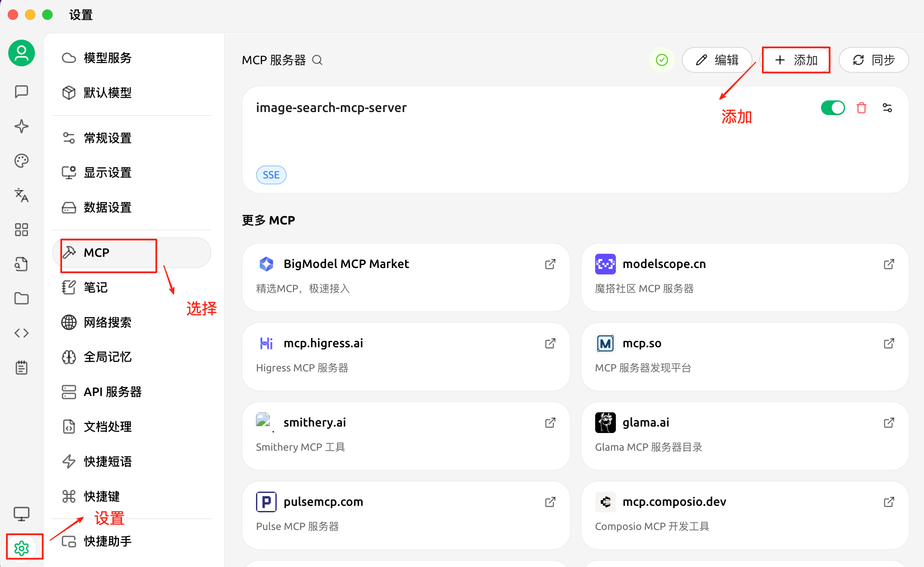Open mcp.composio.dev external link icon
924x567 pixels.
pos(889,502)
